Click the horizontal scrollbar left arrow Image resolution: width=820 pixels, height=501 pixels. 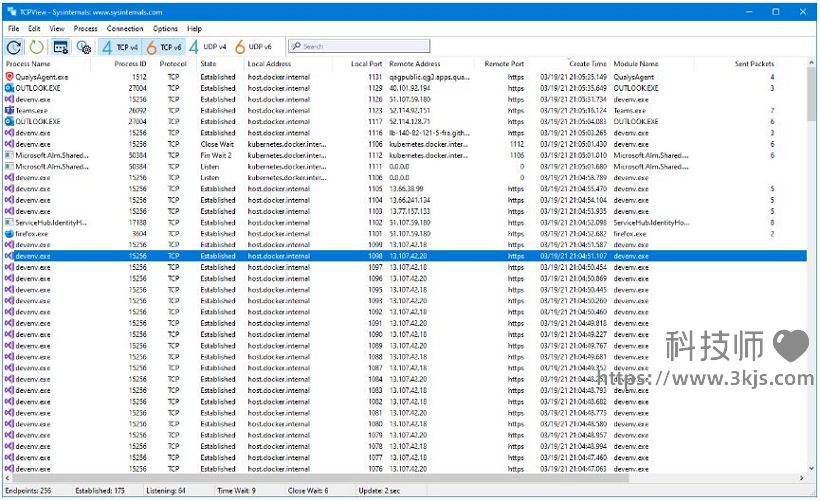pos(7,478)
